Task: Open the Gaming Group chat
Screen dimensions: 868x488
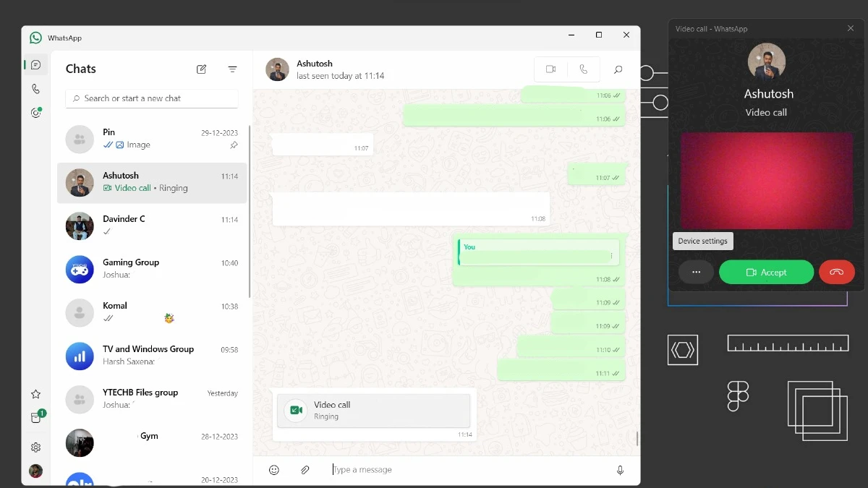Action: (x=152, y=269)
